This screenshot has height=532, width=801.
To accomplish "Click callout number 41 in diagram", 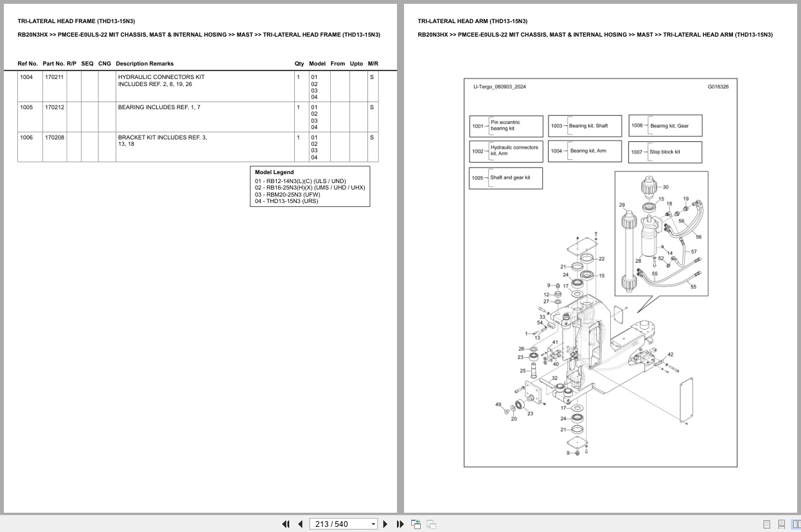I will coord(555,342).
